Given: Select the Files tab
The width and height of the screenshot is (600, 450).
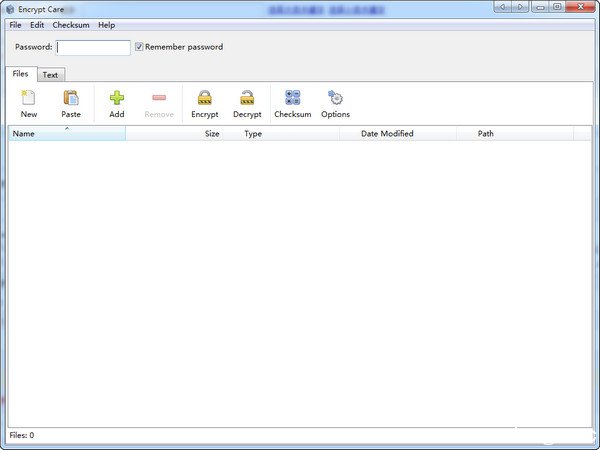Looking at the screenshot, I should tap(20, 74).
